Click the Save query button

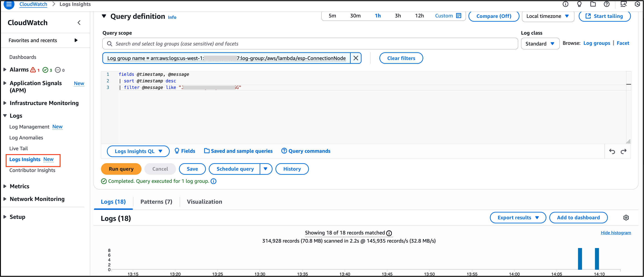click(192, 169)
